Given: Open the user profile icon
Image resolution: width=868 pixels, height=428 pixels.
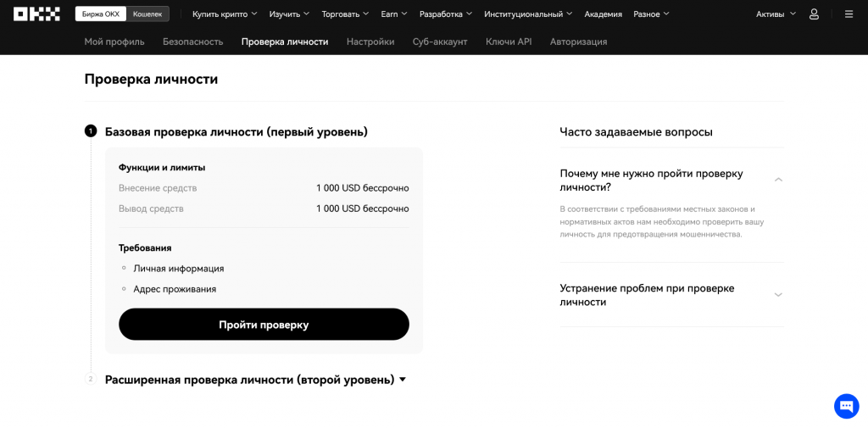Looking at the screenshot, I should [x=814, y=14].
